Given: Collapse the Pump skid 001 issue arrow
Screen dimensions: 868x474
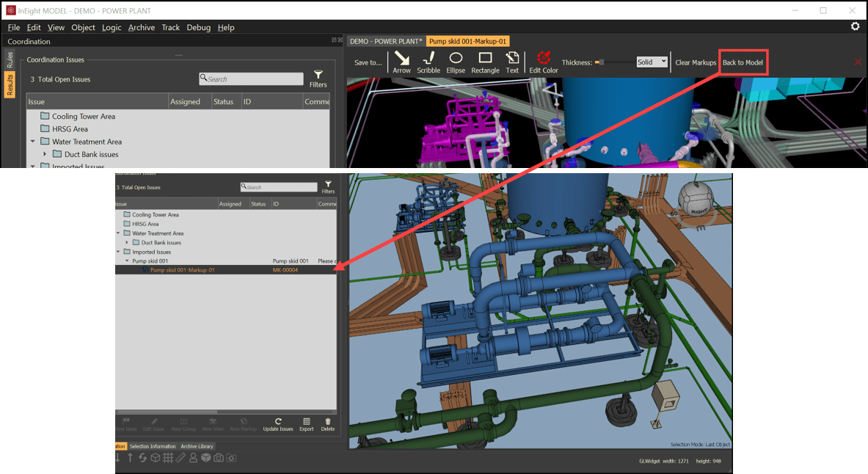Looking at the screenshot, I should [127, 260].
